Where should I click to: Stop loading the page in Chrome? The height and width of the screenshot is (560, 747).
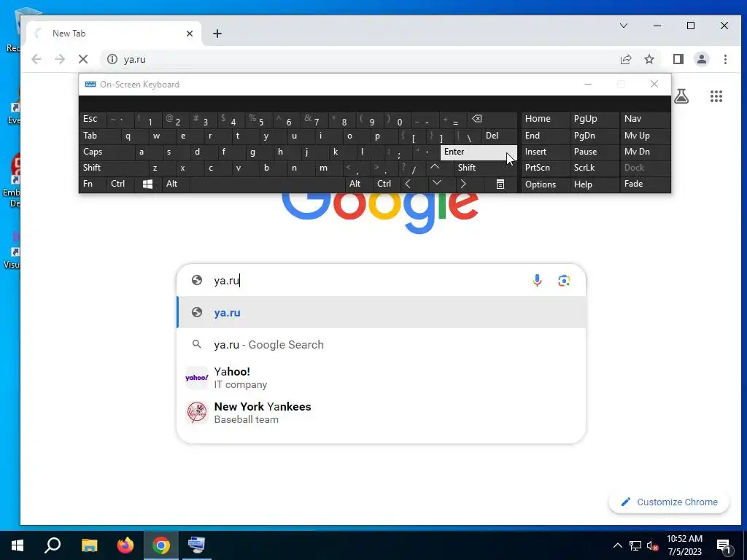click(83, 59)
